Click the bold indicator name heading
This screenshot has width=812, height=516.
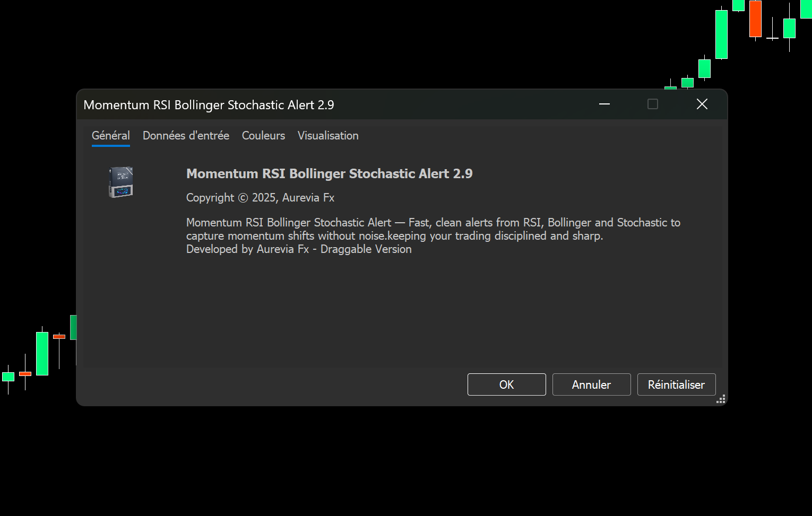click(329, 174)
